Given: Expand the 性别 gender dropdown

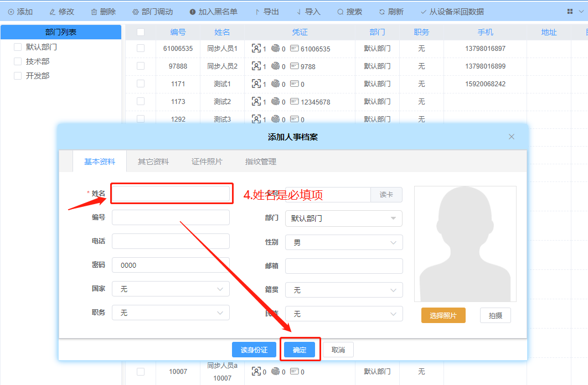Looking at the screenshot, I should click(343, 242).
